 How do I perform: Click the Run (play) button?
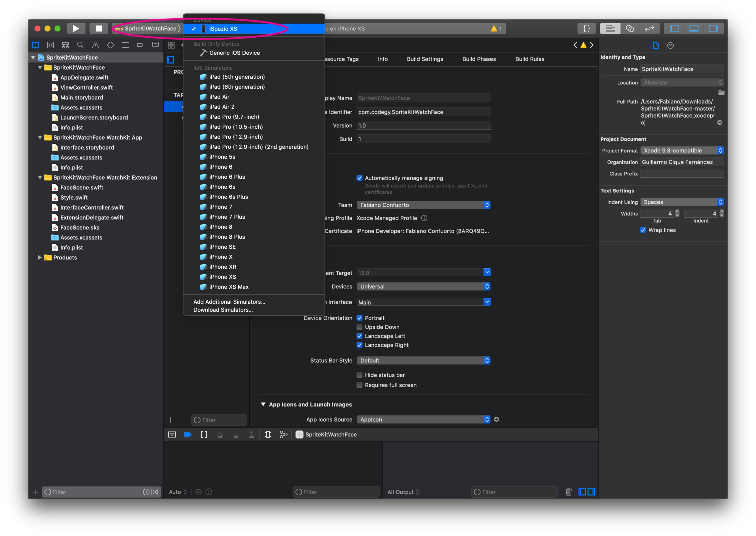[76, 28]
